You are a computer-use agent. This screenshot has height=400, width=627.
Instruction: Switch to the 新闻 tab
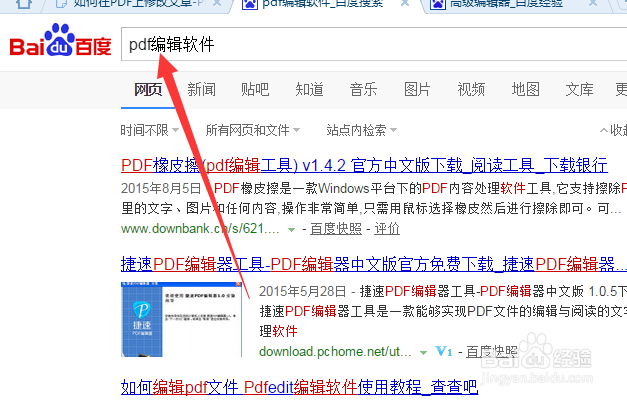(x=202, y=89)
